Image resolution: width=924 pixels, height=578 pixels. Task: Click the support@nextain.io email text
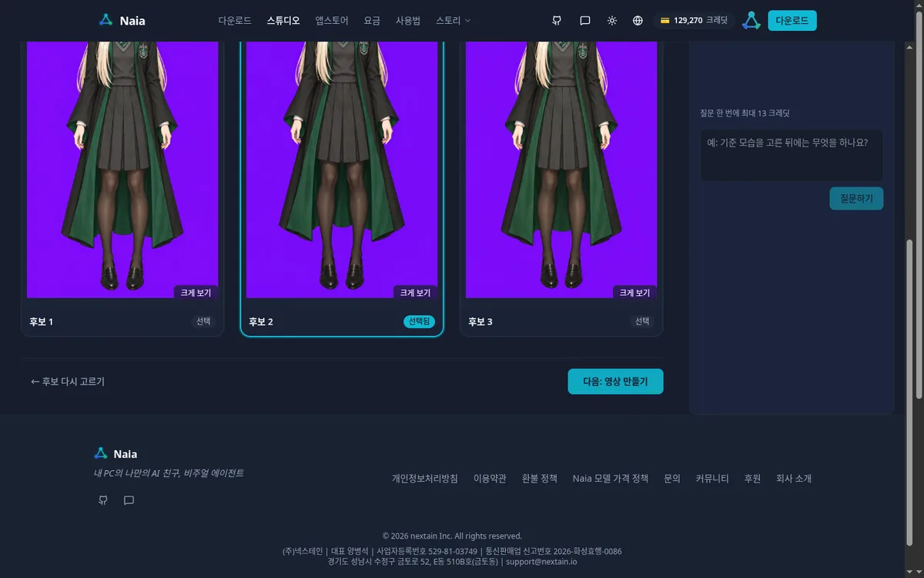(x=541, y=562)
